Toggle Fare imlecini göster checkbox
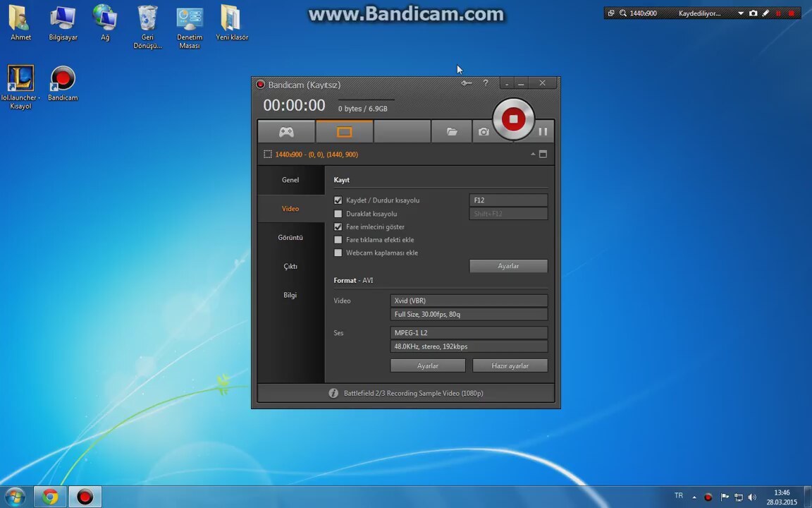Image resolution: width=812 pixels, height=508 pixels. 338,226
